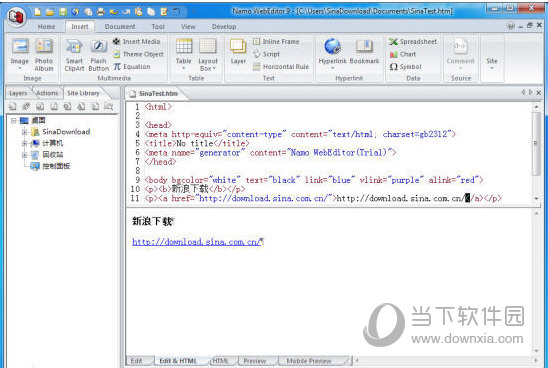Click the download.sina.com.cn link in preview
548x368 pixels.
coord(196,242)
